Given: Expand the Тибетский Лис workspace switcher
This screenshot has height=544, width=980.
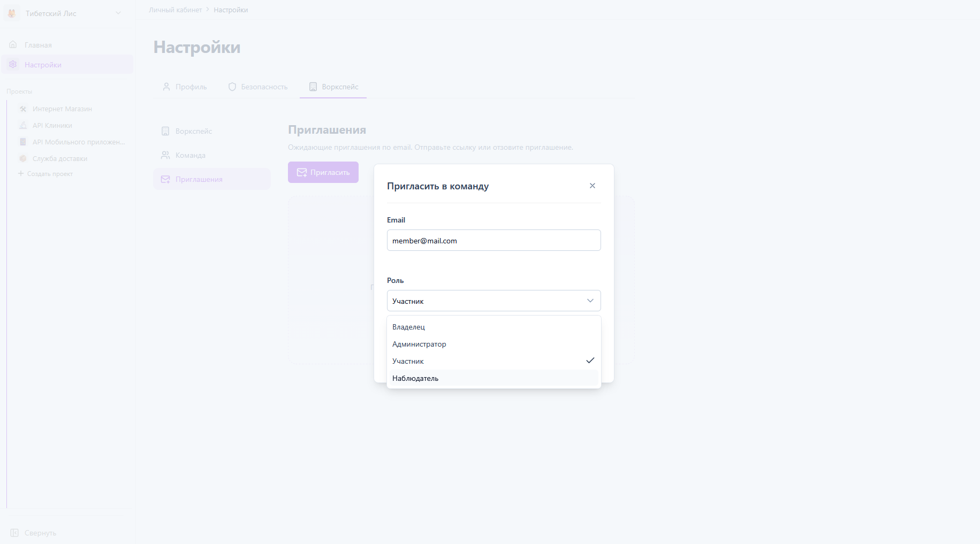Looking at the screenshot, I should (x=118, y=13).
